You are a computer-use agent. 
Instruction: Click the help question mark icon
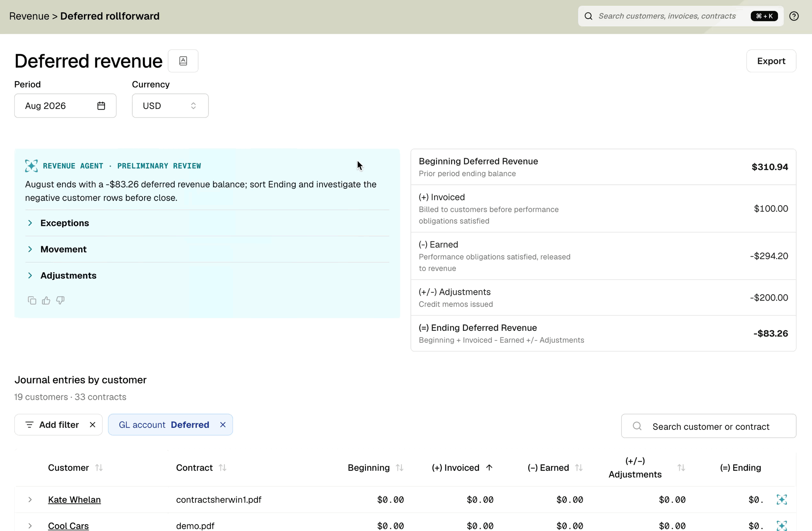pos(794,16)
